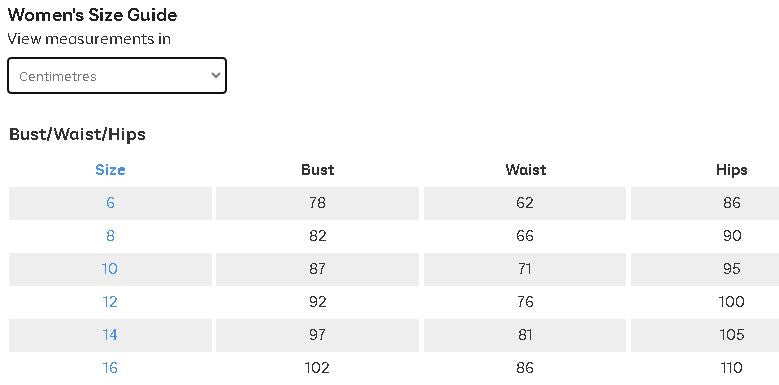Sort by the Size column header
The image size is (779, 385).
coord(110,170)
